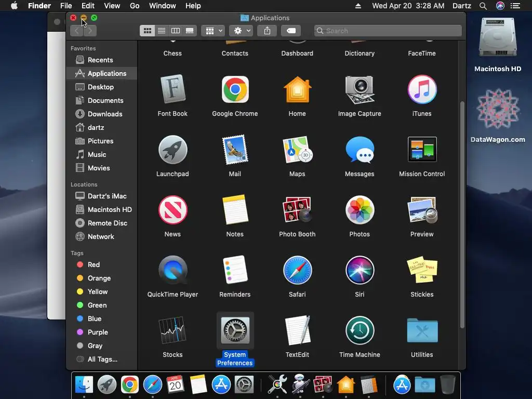Select the Green tag
Screen dimensions: 532x399
tap(102, 305)
